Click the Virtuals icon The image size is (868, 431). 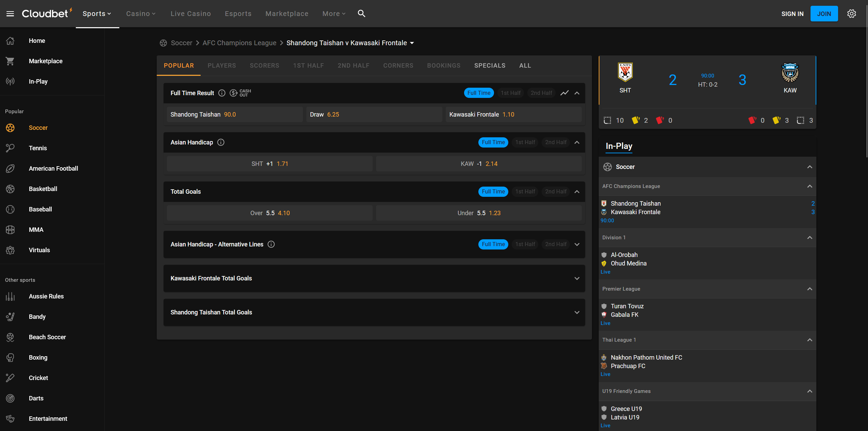(10, 250)
